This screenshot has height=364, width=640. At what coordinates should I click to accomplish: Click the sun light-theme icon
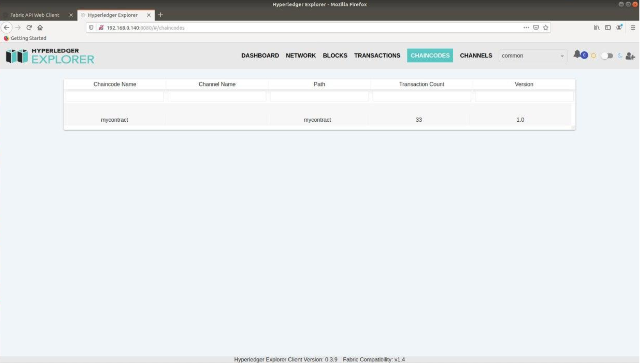point(594,56)
